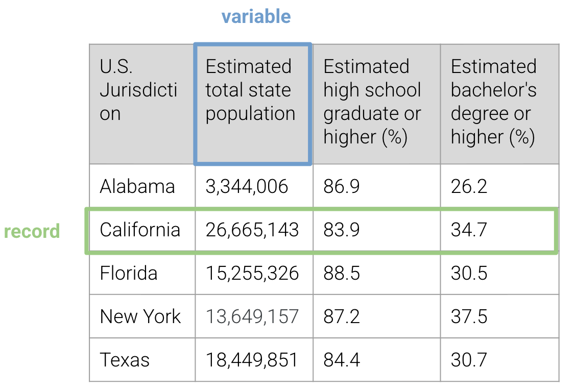Click Alabama's population value 3,344,006
The width and height of the screenshot is (575, 392).
pos(247,186)
